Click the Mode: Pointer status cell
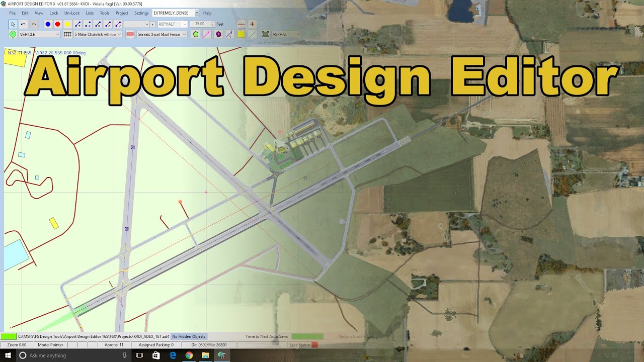Screen dimensions: 644x362 point(50,345)
